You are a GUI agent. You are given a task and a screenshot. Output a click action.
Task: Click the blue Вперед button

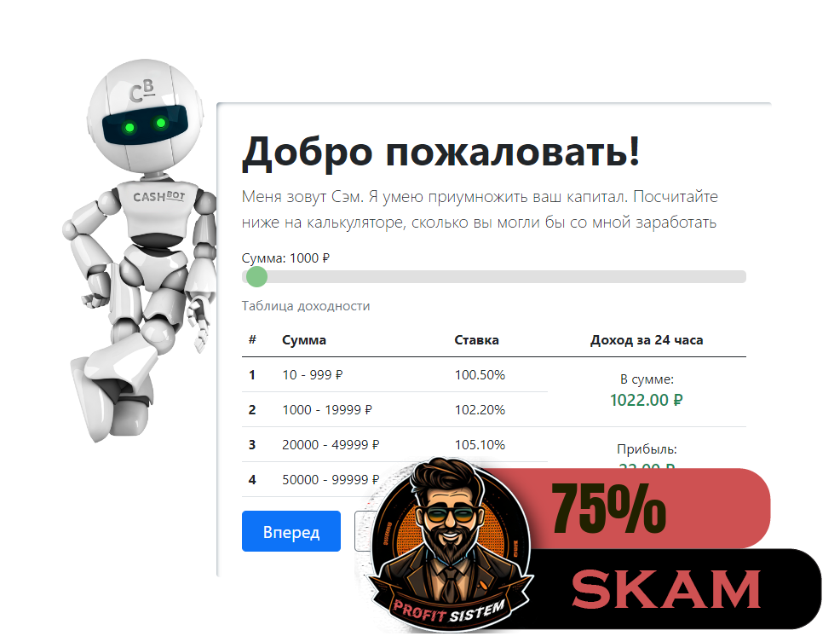[x=291, y=531]
